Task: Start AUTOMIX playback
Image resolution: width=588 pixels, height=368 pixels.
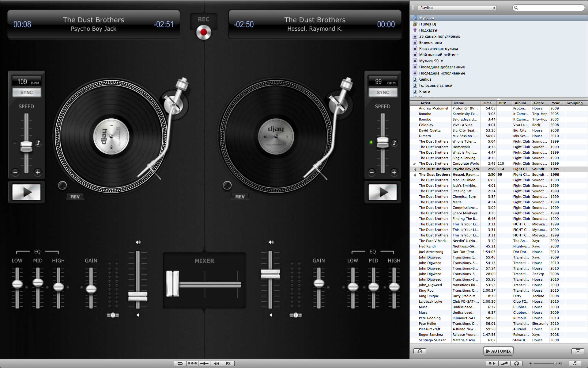Action: [498, 351]
